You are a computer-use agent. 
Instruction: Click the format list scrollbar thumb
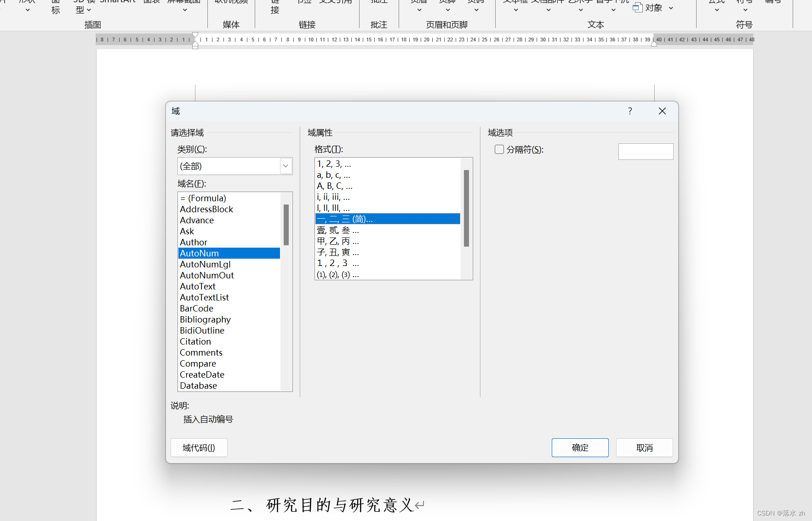click(466, 208)
